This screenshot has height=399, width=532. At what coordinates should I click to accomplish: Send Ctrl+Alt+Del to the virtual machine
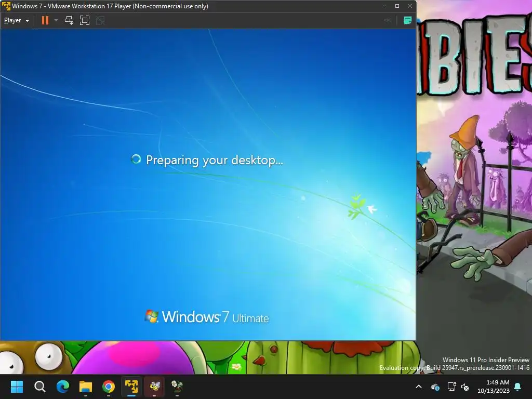[x=69, y=20]
